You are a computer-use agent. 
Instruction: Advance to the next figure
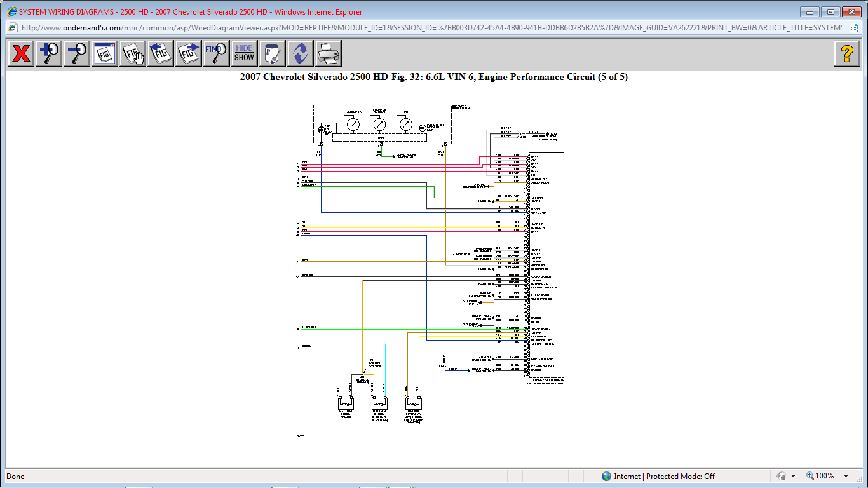pos(187,53)
